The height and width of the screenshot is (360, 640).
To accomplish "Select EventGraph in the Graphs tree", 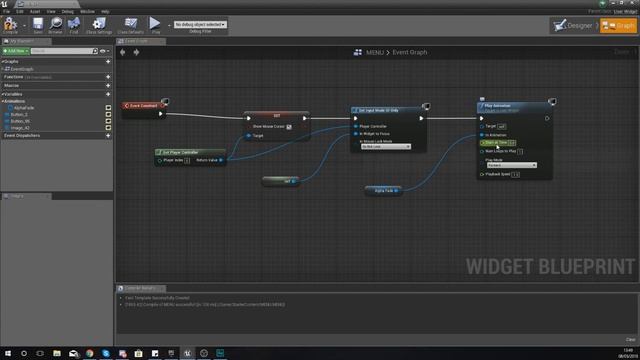I will [21, 69].
